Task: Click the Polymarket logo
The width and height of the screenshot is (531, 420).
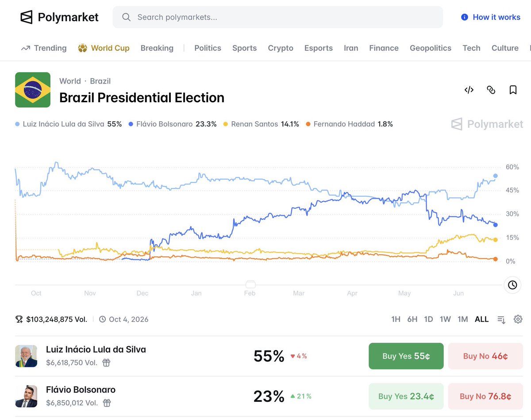Action: click(x=59, y=17)
